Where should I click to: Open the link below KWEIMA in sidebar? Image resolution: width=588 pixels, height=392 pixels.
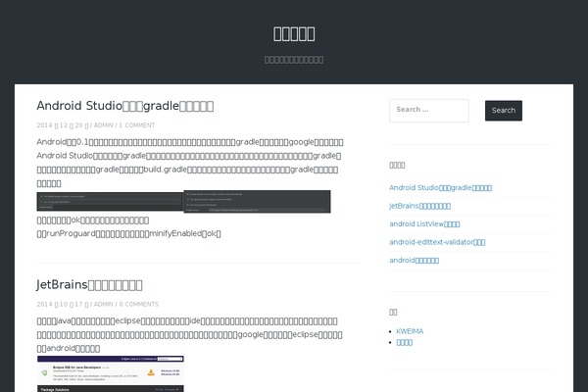coord(404,342)
